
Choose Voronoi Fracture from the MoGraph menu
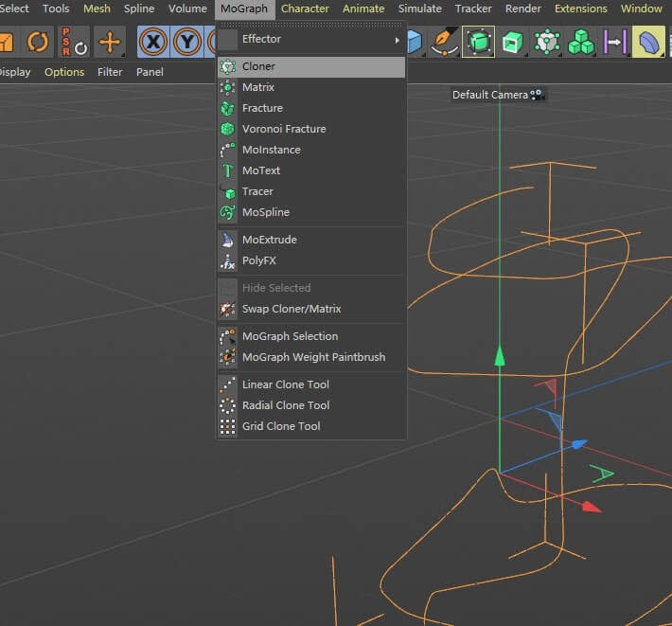[x=283, y=129]
